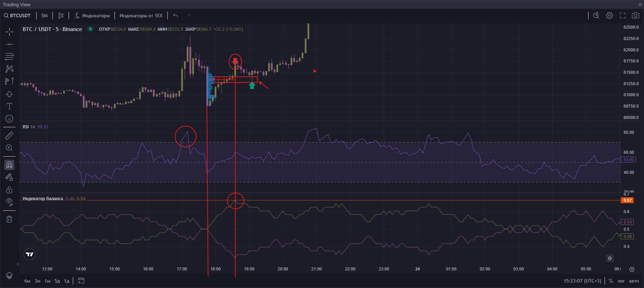Select the 5д time range
The width and height of the screenshot is (644, 288).
tap(57, 281)
